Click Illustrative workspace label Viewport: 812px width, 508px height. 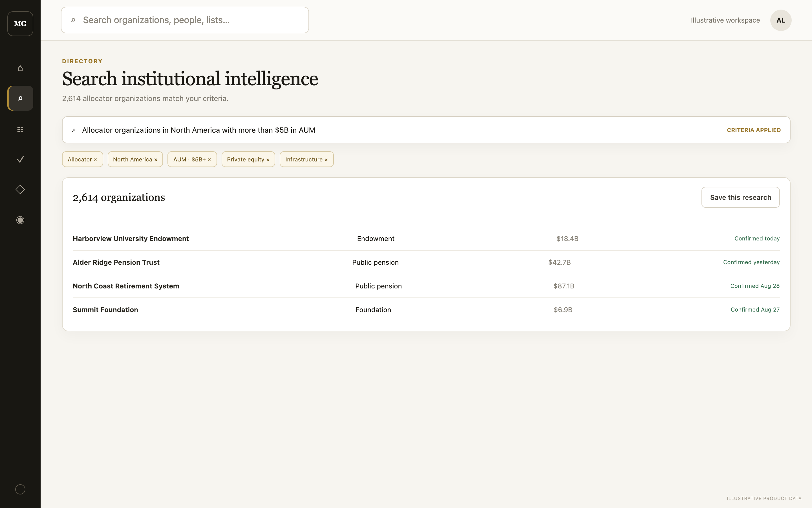(725, 20)
